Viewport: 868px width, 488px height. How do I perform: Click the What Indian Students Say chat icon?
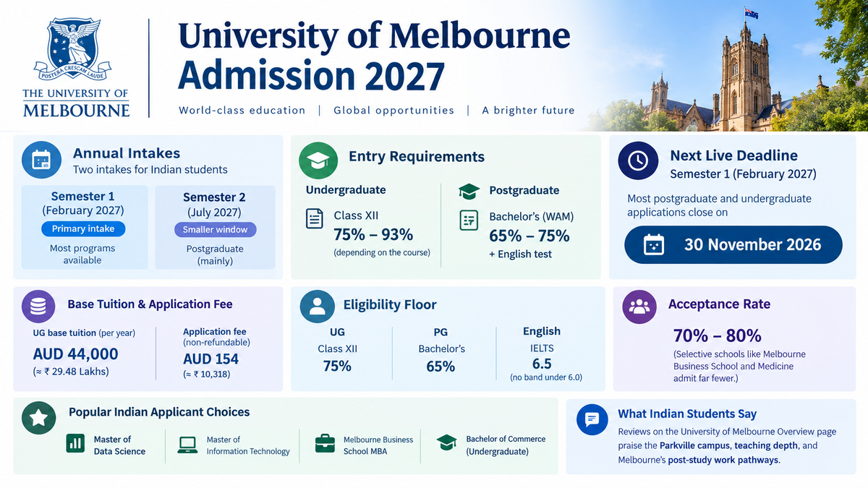click(592, 419)
